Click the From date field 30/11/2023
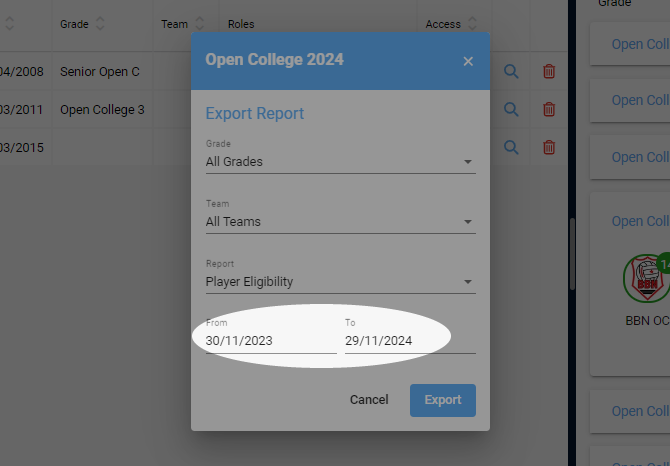This screenshot has height=466, width=670. pos(271,341)
